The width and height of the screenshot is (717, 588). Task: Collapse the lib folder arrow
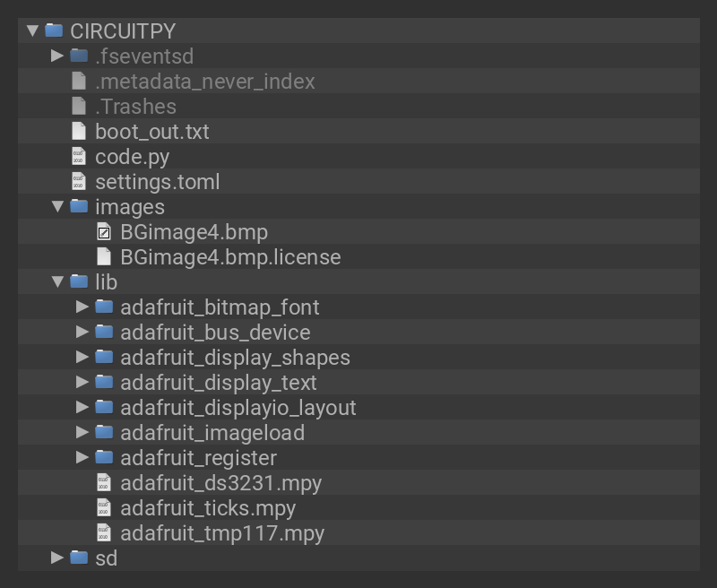point(57,282)
